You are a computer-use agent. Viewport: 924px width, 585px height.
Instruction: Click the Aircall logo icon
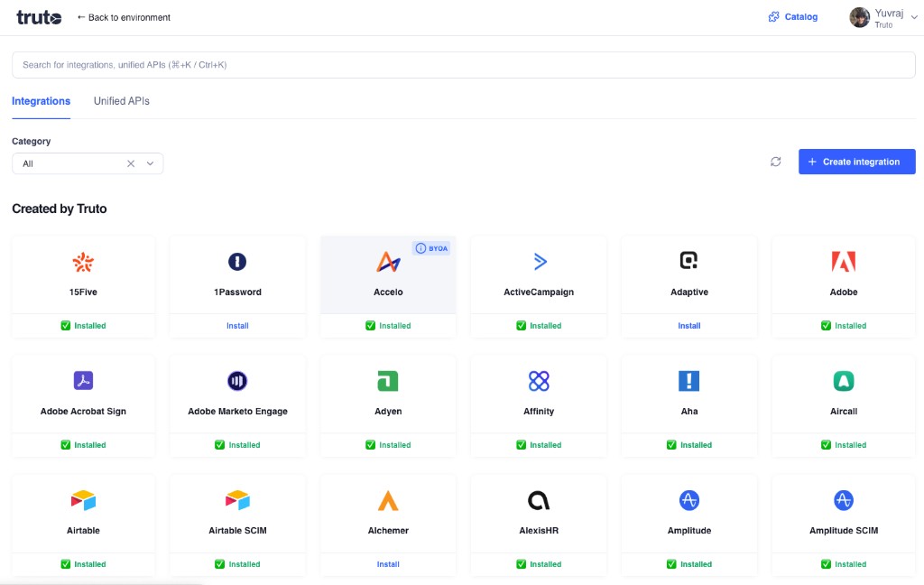[x=844, y=381]
